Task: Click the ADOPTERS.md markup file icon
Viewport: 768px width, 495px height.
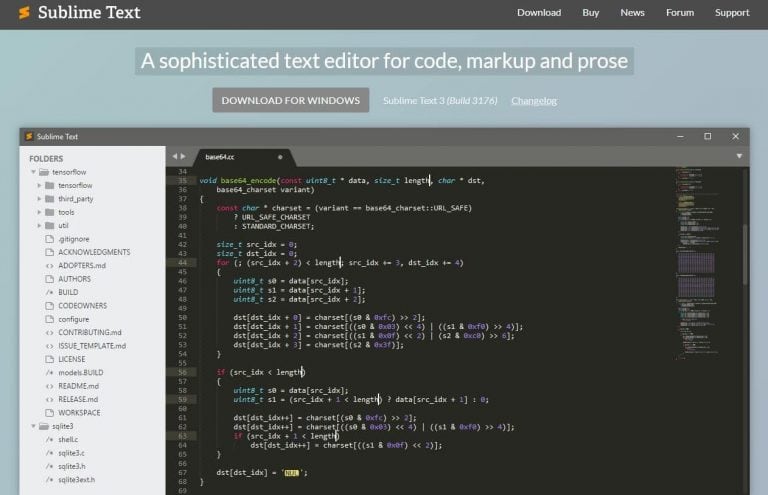Action: [49, 265]
